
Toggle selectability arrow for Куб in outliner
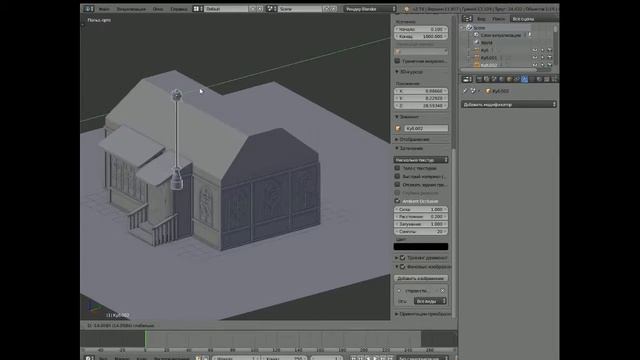542,50
